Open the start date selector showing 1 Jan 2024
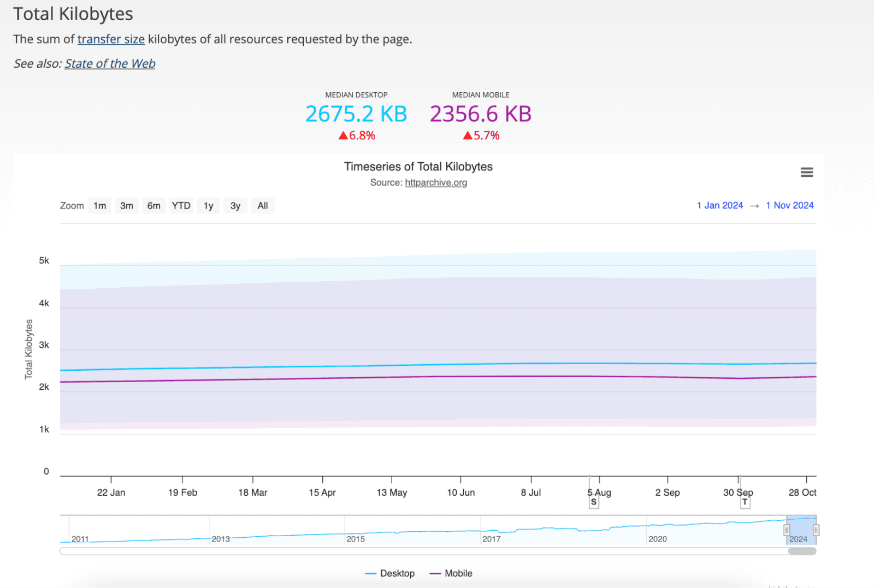This screenshot has height=588, width=874. 719,205
